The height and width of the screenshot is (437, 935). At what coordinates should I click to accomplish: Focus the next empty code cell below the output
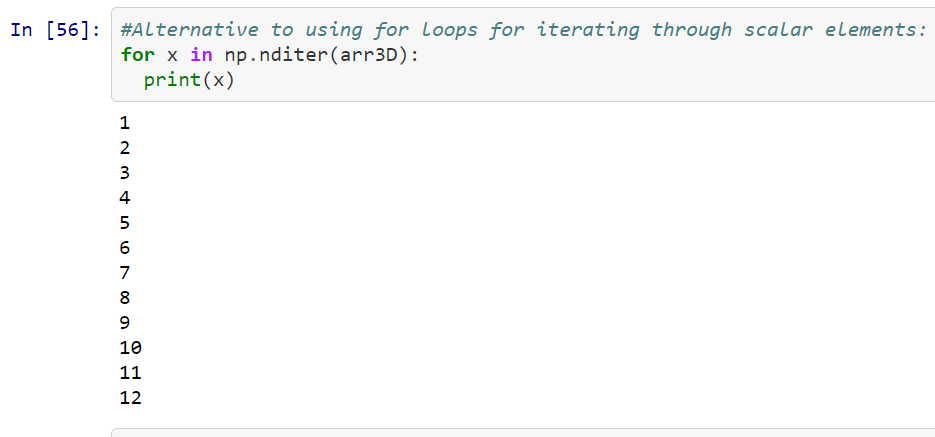[x=523, y=433]
